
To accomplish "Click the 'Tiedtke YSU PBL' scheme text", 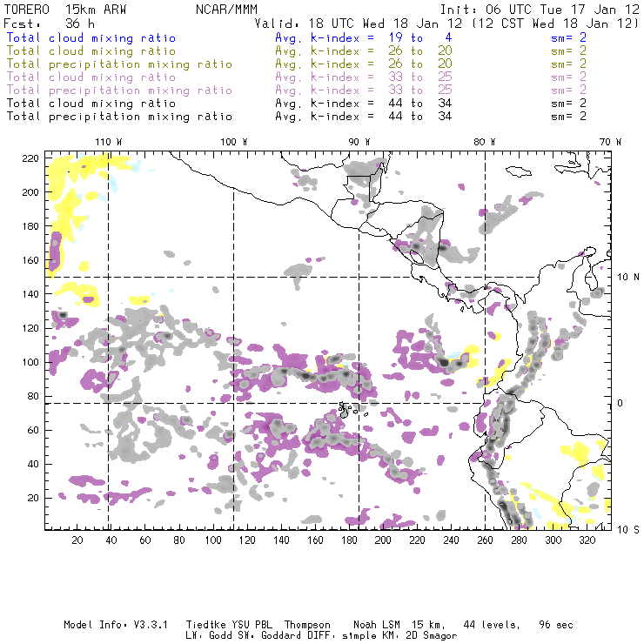I will click(229, 625).
